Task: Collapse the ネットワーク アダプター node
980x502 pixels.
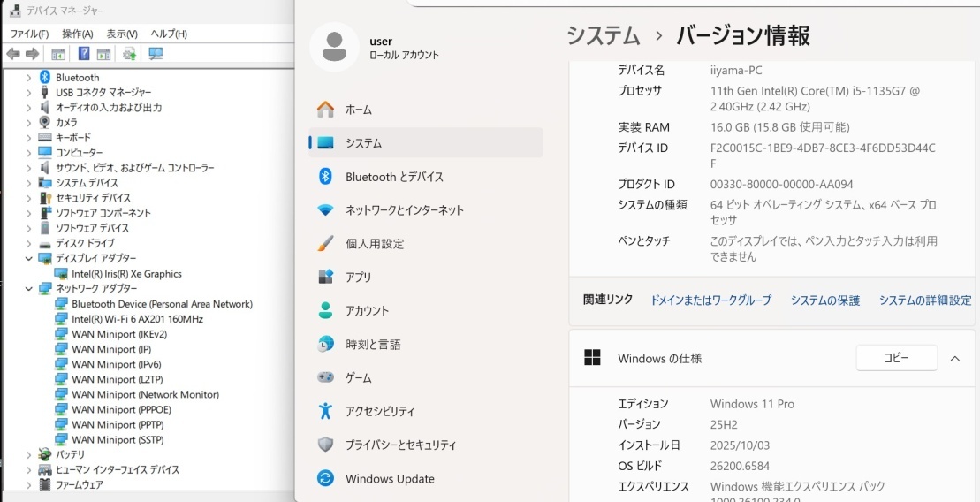Action: [x=29, y=288]
